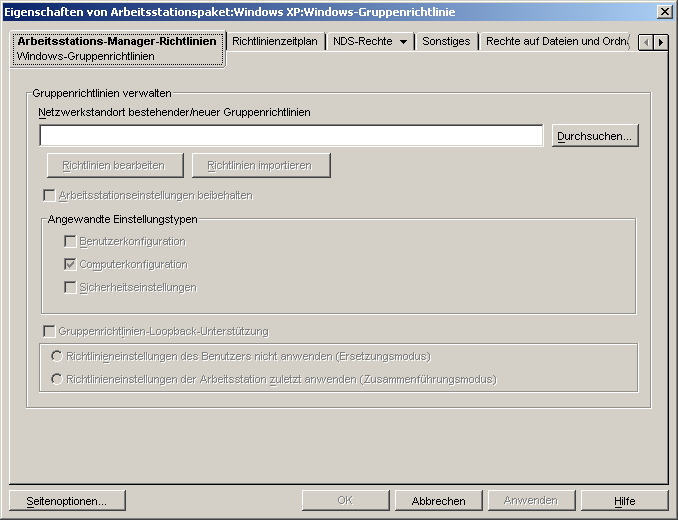Viewport: 678px width, 520px height.
Task: Click the Abbrechen button
Action: point(438,501)
